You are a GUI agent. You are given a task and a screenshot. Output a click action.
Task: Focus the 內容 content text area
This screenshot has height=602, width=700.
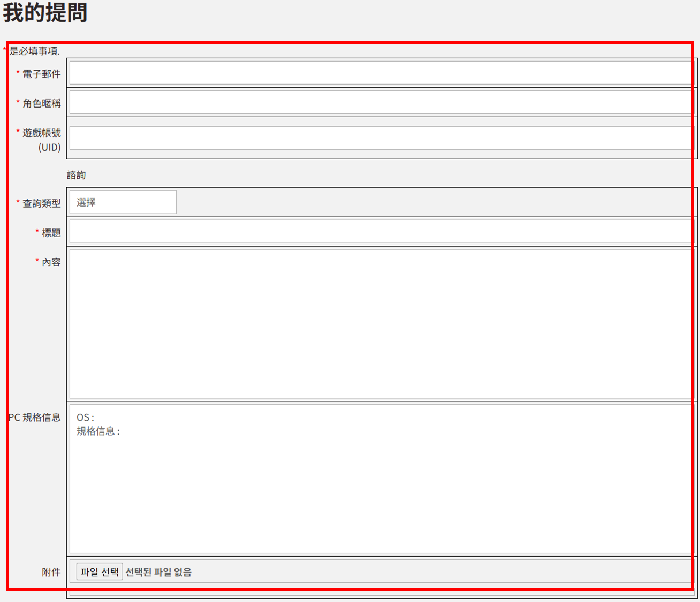coord(380,324)
